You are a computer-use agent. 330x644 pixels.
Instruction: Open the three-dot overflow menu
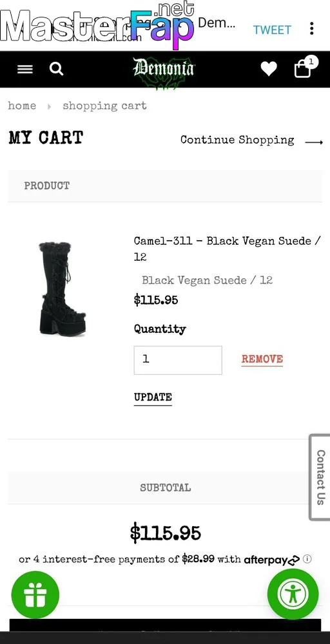pyautogui.click(x=312, y=29)
